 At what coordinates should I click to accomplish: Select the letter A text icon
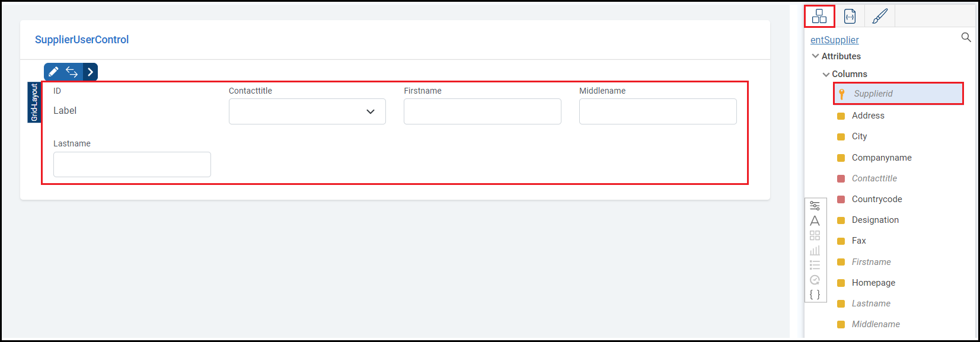(815, 220)
